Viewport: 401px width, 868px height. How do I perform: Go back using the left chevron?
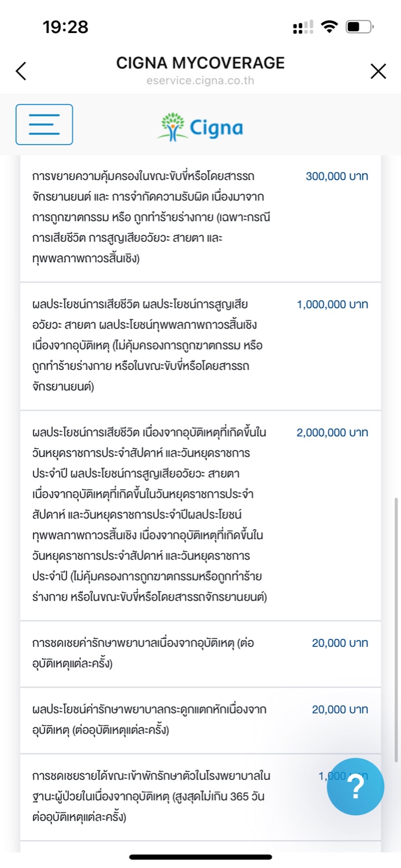21,71
